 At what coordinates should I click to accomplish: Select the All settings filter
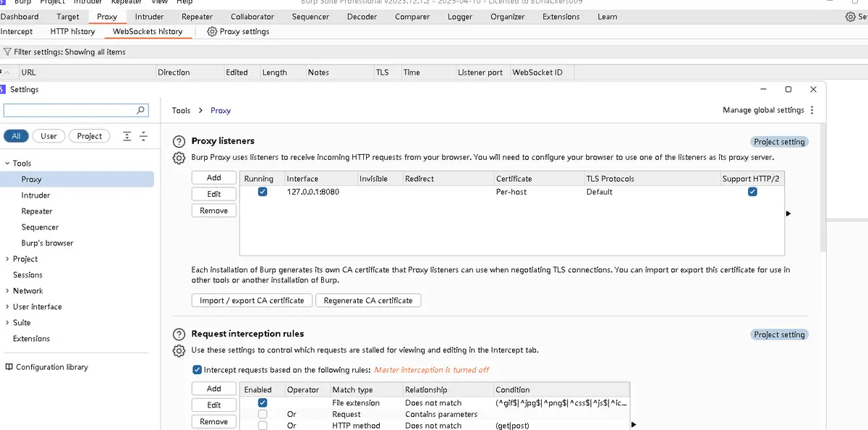(16, 136)
